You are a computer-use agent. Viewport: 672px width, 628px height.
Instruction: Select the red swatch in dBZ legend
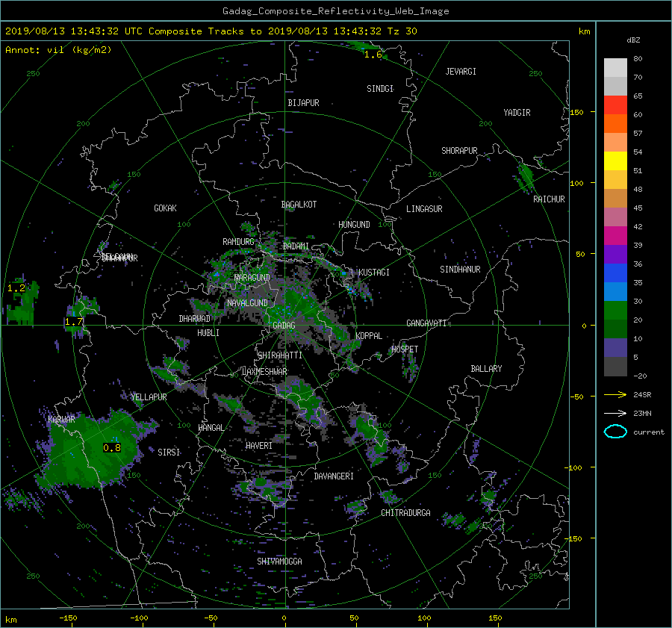(615, 105)
